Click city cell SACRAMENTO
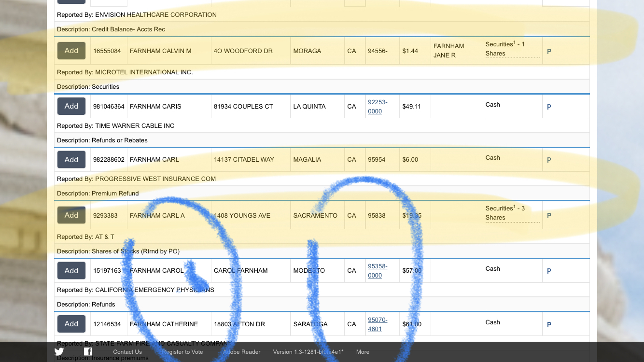This screenshot has height=362, width=644. coord(315,215)
